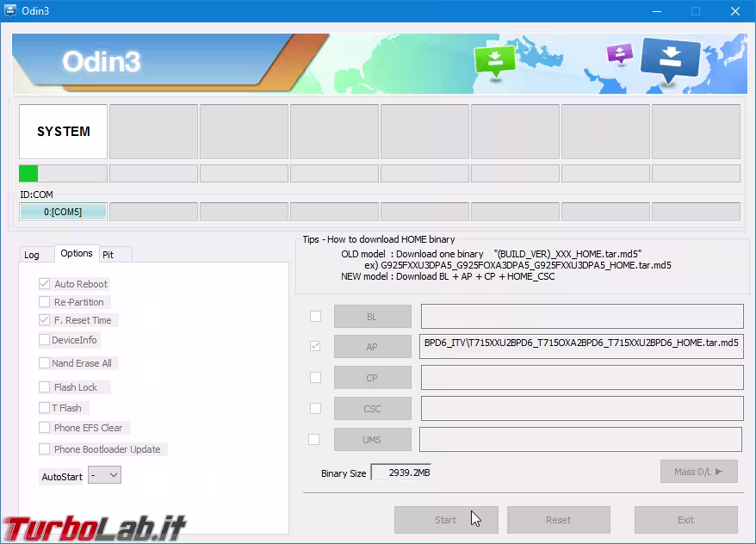The image size is (756, 544).
Task: Select the 0:[COM5] port box
Action: click(63, 212)
